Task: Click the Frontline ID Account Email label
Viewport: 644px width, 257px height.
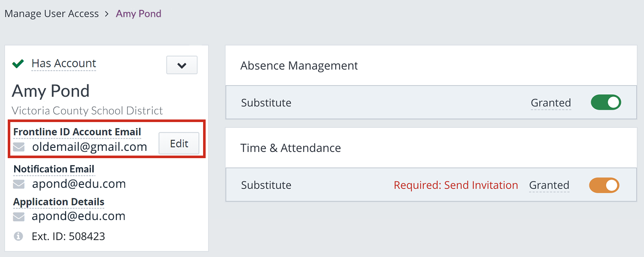Action: [x=77, y=132]
